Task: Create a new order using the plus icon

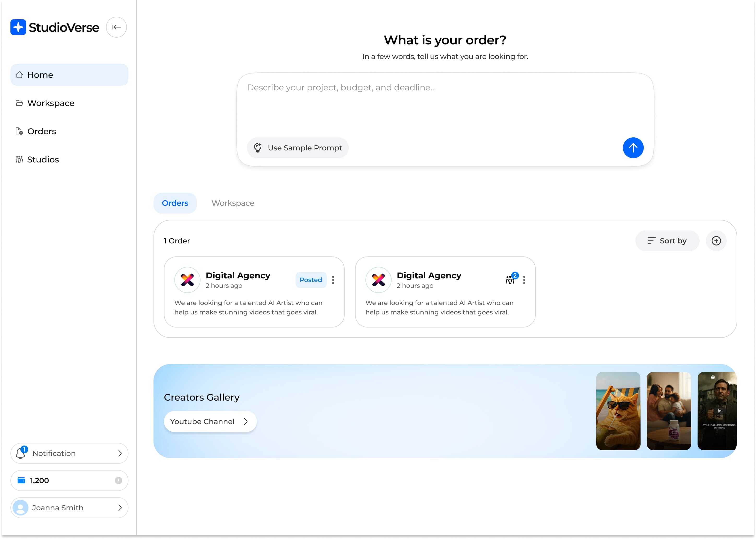Action: (x=716, y=241)
